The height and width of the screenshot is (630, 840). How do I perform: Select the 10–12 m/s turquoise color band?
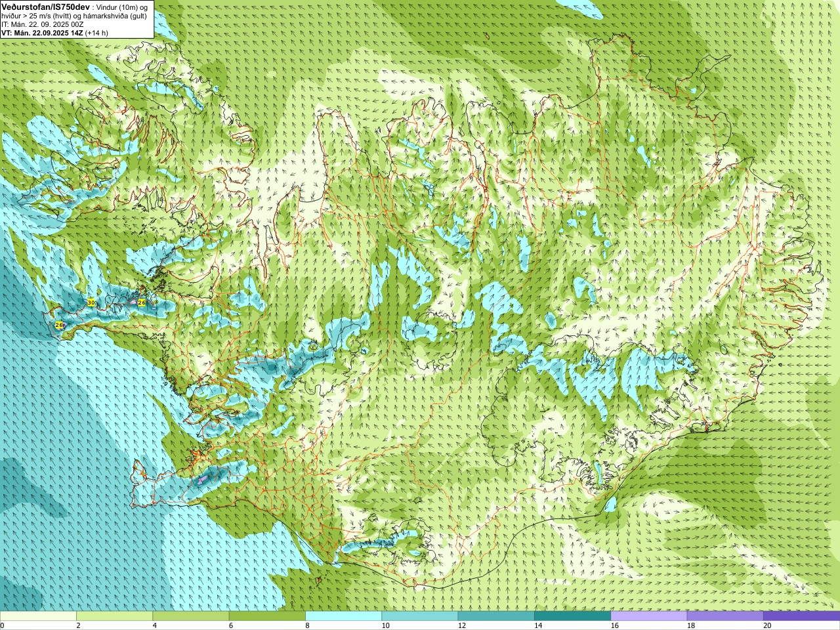tap(420, 616)
